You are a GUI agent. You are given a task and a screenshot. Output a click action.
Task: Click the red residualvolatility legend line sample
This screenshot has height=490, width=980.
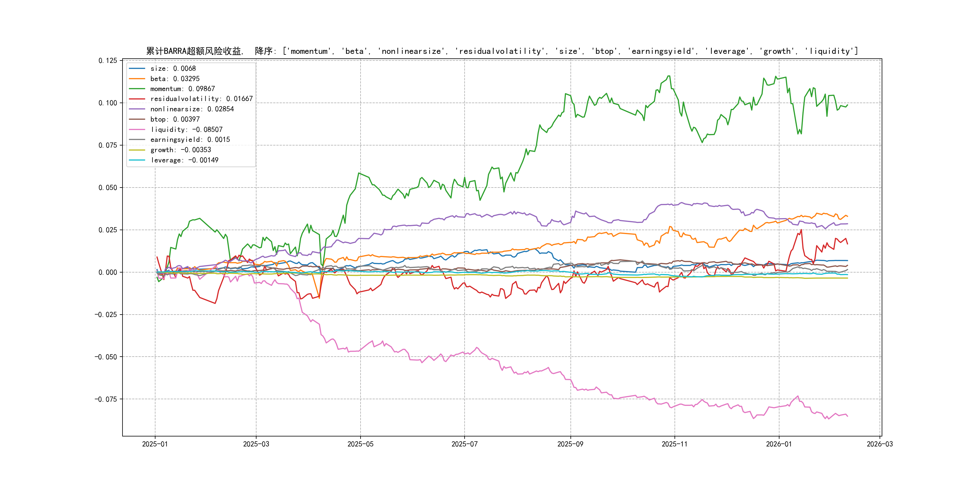pyautogui.click(x=137, y=99)
